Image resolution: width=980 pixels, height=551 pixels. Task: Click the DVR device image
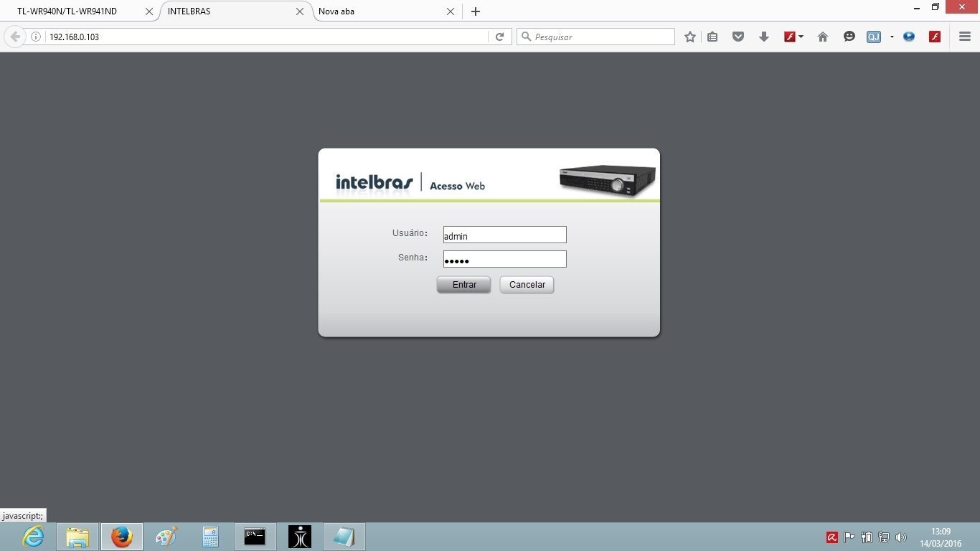pos(608,180)
